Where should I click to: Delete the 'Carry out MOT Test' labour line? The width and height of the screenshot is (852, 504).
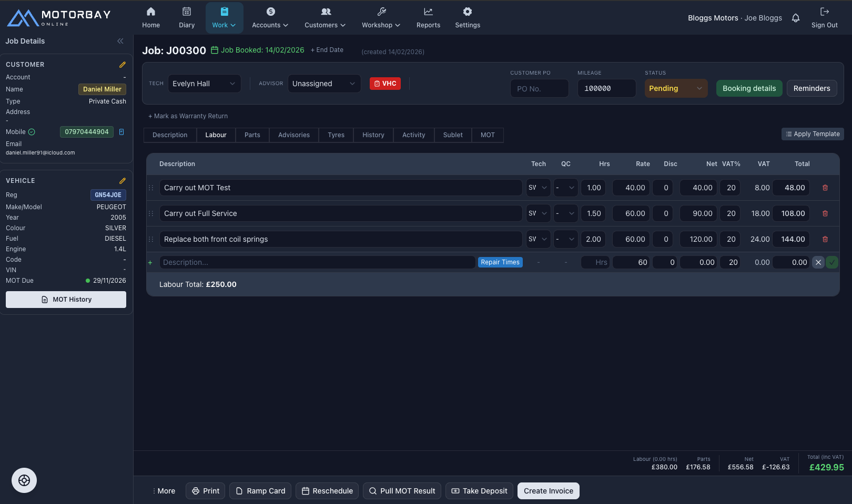pos(825,187)
